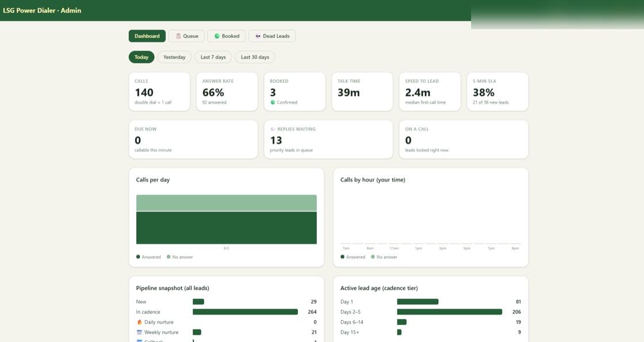Click the Day 1 count 81
This screenshot has height=342, width=644.
(x=518, y=302)
